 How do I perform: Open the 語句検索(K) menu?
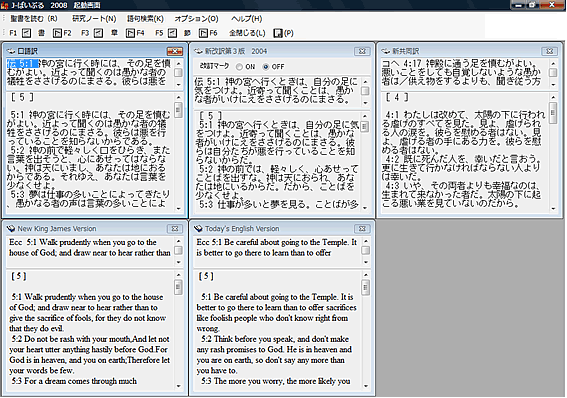[145, 18]
